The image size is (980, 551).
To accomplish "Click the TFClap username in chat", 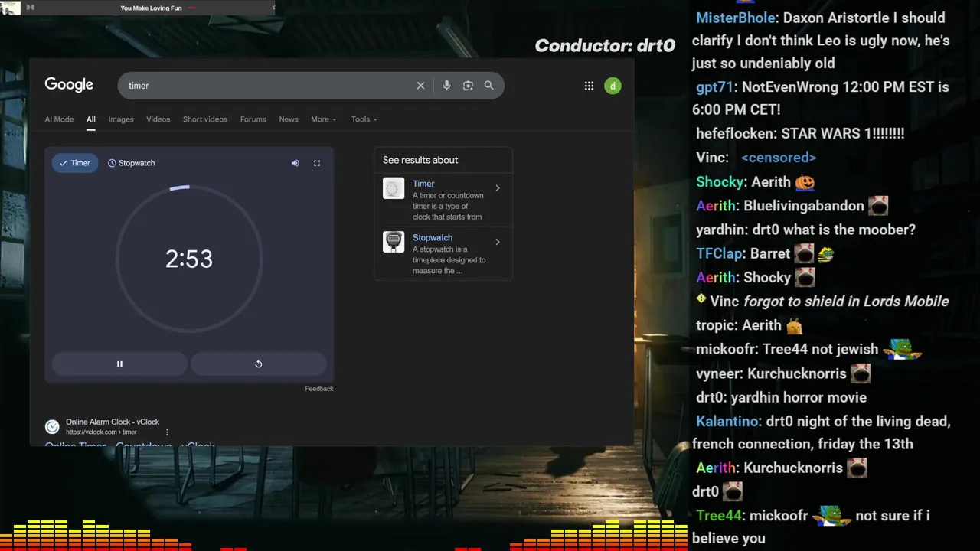I will coord(720,253).
